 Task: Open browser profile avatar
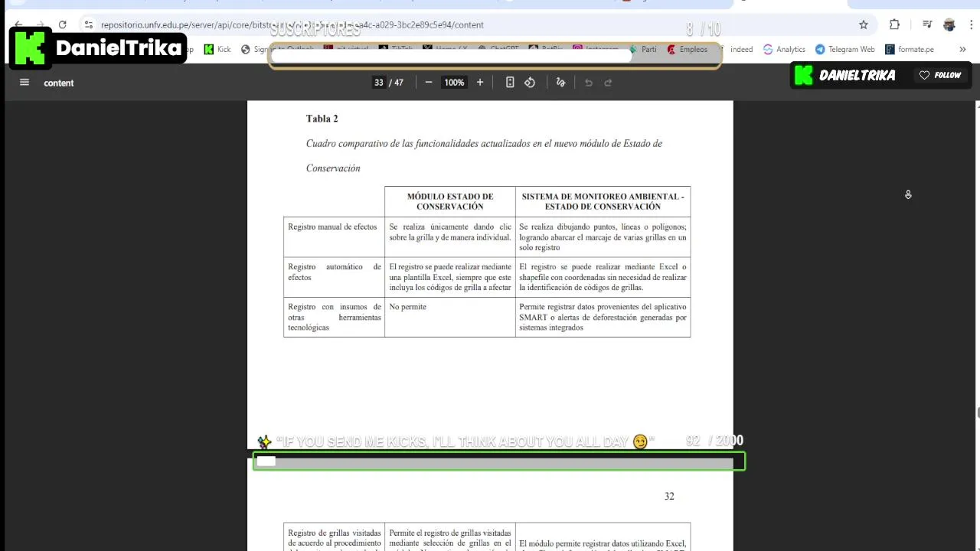pos(949,24)
